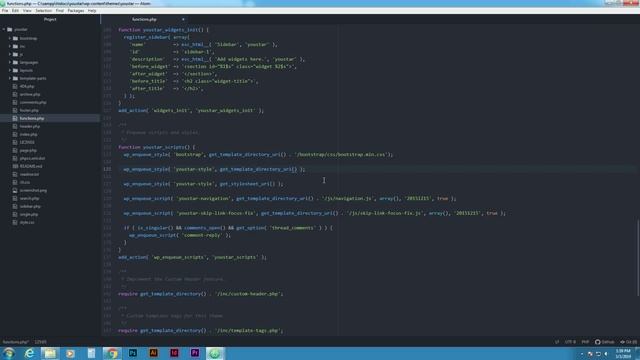This screenshot has width=640, height=360.
Task: Open the GitHub panel from status bar
Action: (x=604, y=342)
